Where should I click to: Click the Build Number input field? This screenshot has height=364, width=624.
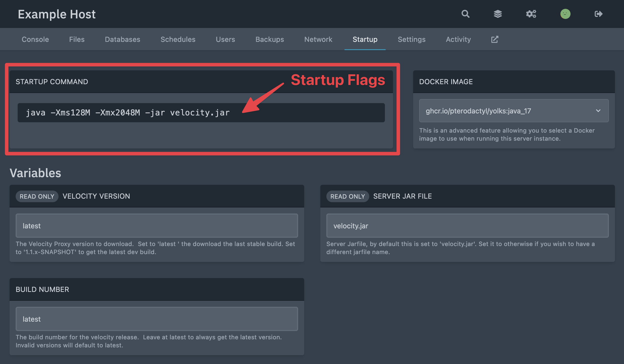pyautogui.click(x=157, y=319)
